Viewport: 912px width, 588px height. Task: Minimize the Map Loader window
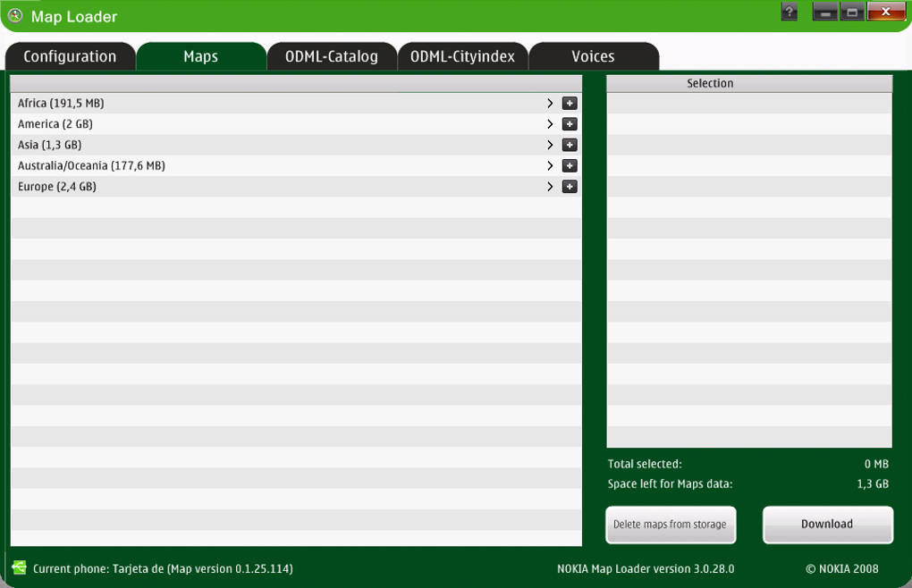[824, 12]
